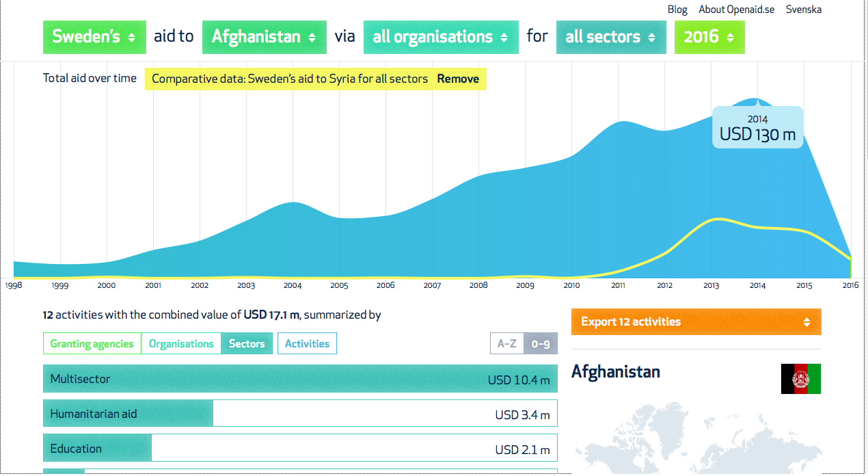The width and height of the screenshot is (868, 476).
Task: Sort the list by value with 0–9
Action: (541, 343)
